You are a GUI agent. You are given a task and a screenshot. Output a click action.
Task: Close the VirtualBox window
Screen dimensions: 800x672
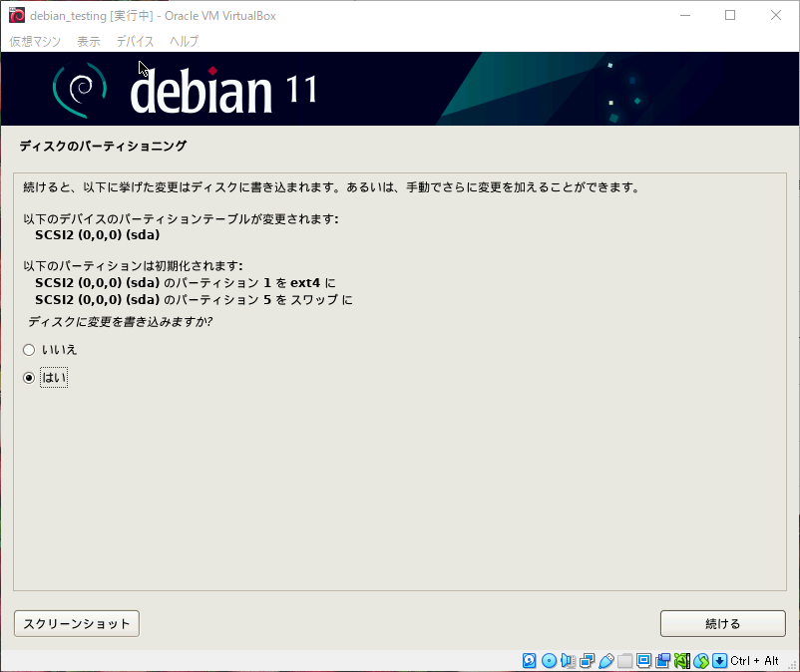coord(775,15)
